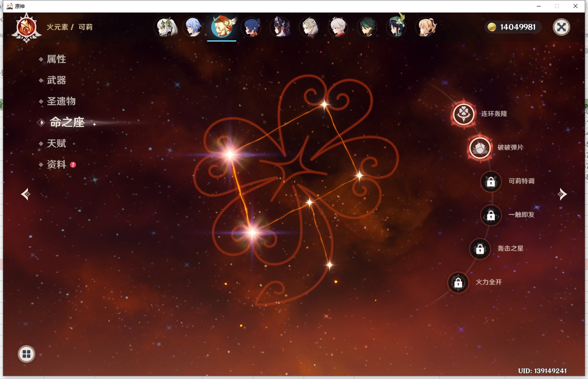This screenshot has height=379, width=588.
Task: Select Yun Jin's avatar with the ornate headdress
Action: point(280,27)
